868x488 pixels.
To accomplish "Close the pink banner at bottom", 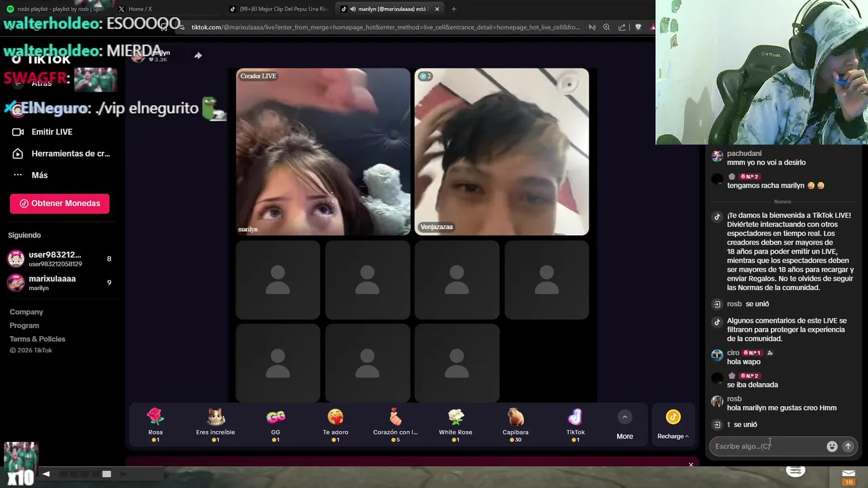I will pos(691,464).
